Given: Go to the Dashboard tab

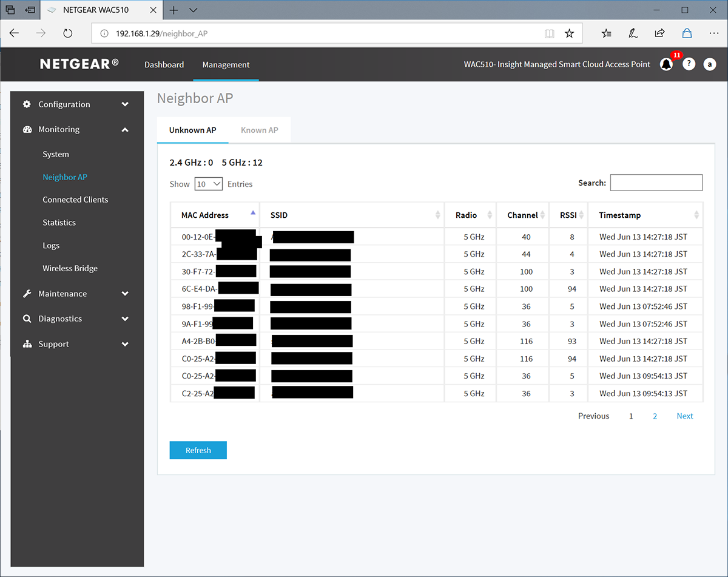Looking at the screenshot, I should [164, 65].
